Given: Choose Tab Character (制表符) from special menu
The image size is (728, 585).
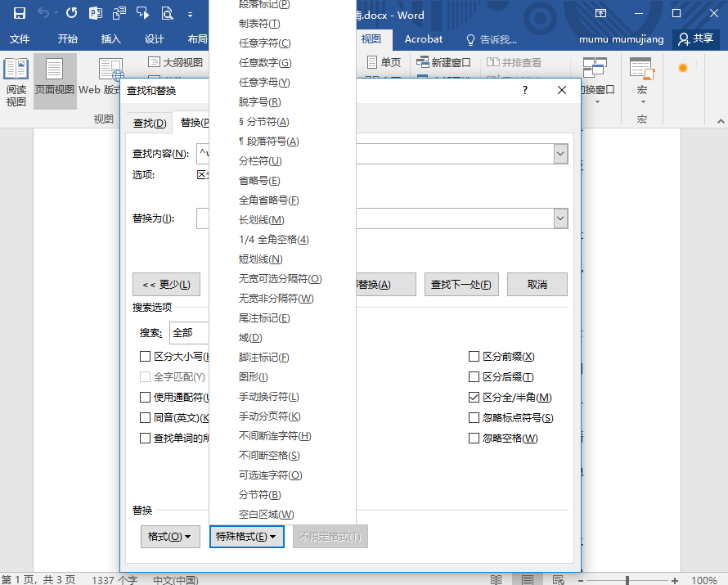Looking at the screenshot, I should click(282, 24).
